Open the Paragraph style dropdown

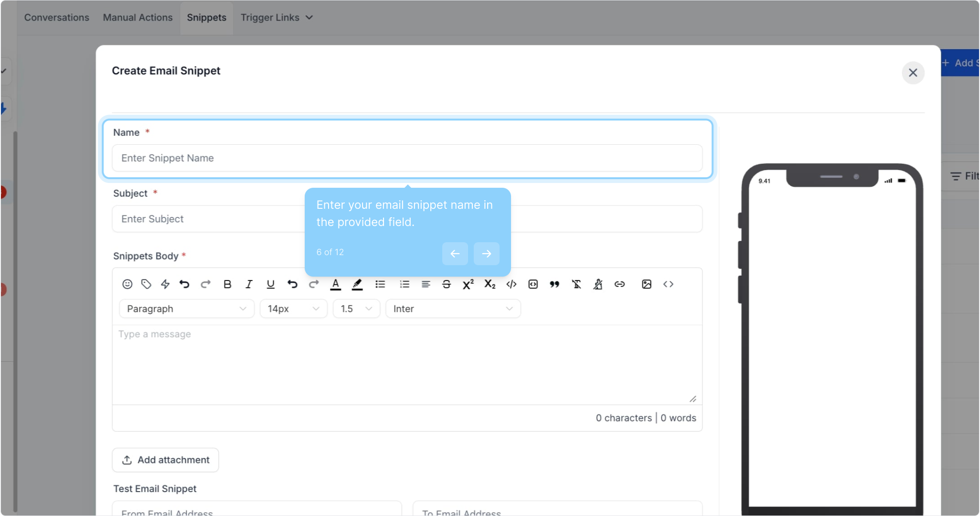tap(186, 309)
